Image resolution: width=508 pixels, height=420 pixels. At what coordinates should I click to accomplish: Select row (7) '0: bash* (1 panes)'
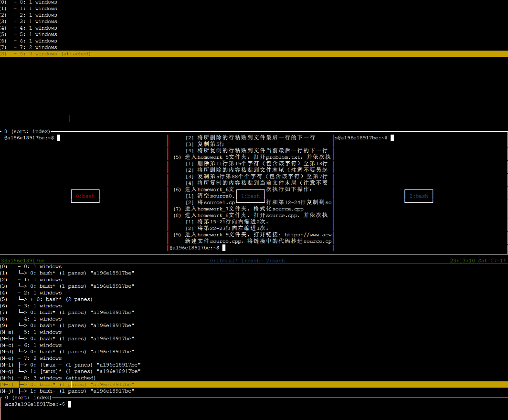67,313
